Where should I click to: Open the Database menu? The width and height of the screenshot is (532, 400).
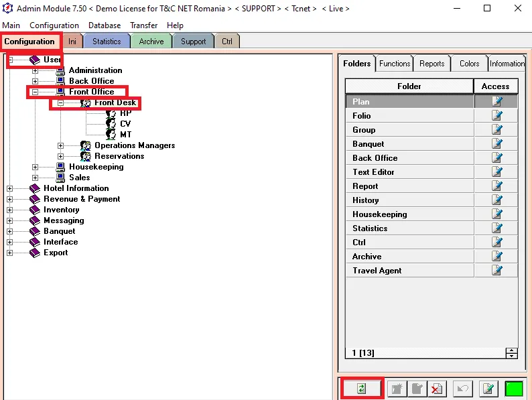coord(105,25)
